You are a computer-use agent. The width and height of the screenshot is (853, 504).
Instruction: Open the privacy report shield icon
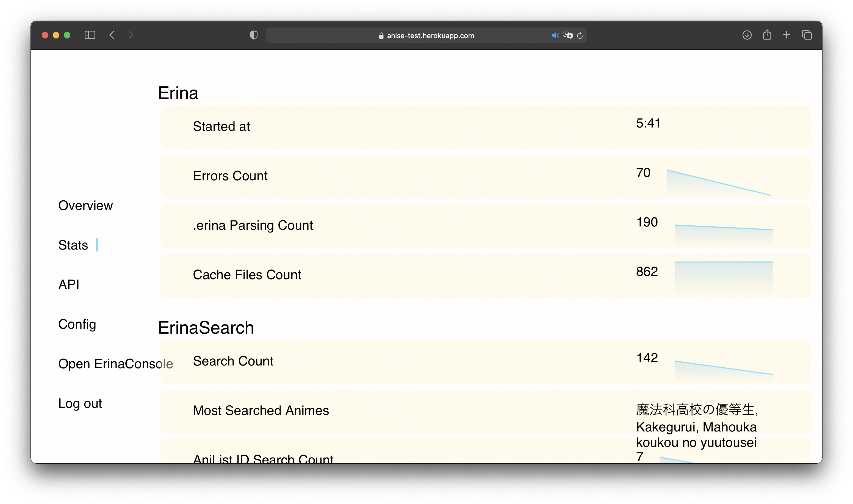tap(254, 35)
